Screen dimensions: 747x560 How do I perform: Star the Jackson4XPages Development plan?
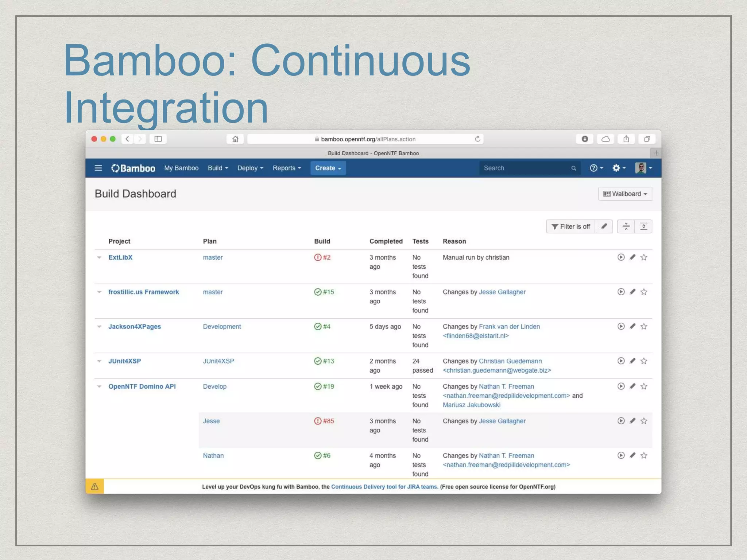[644, 326]
